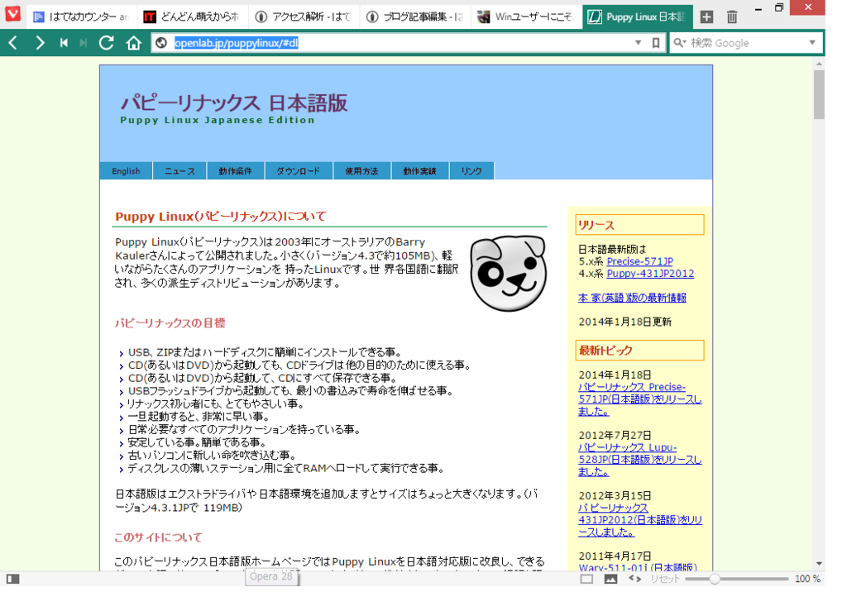This screenshot has width=847, height=616.
Task: Switch to the Winユーザーにこそ tab
Action: point(526,17)
